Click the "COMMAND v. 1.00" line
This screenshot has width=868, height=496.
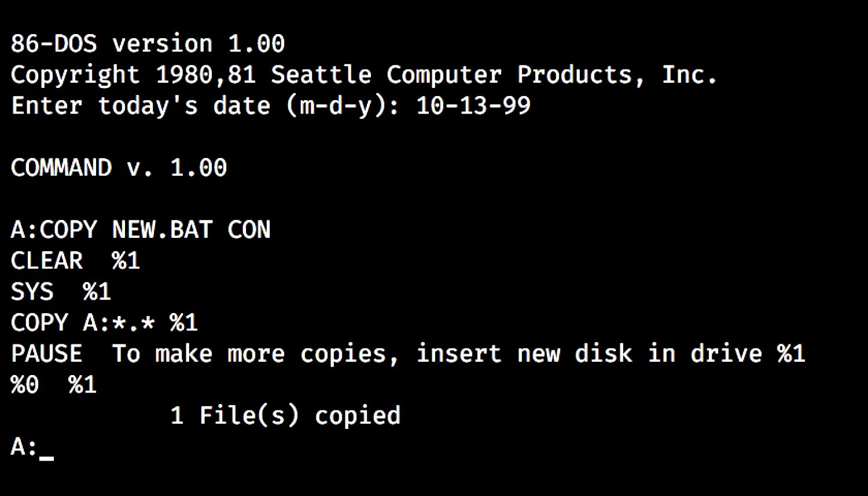[119, 168]
